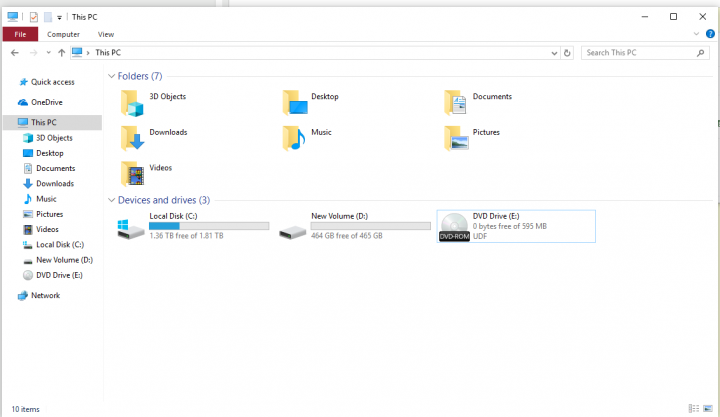Click the UDF file system label
The width and height of the screenshot is (720, 417).
coord(480,236)
